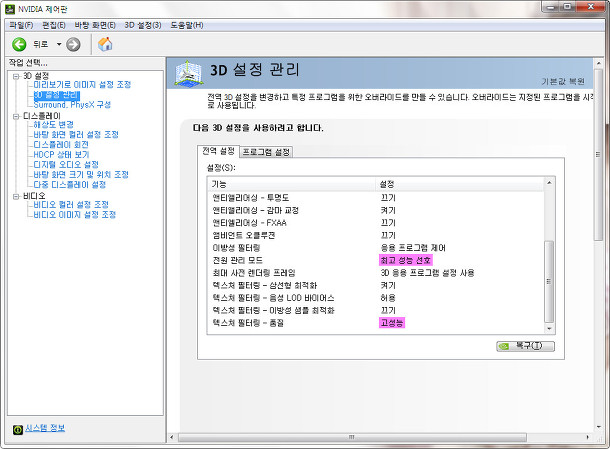Switch to the 프로그램 설정 tab
The width and height of the screenshot is (610, 449).
coord(266,152)
